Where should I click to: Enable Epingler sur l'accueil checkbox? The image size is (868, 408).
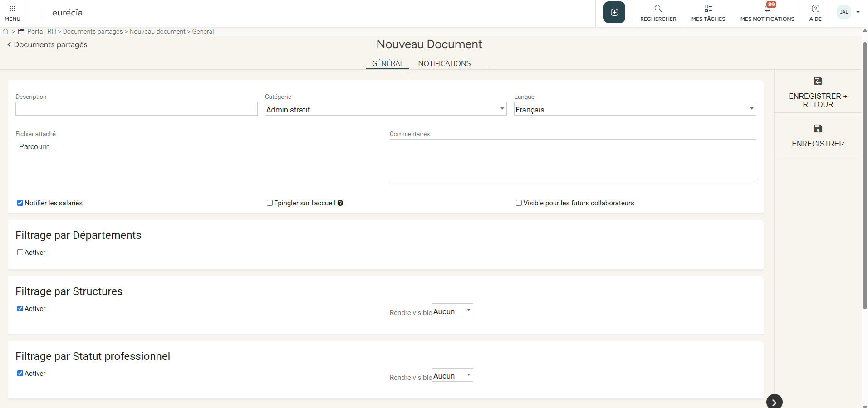tap(270, 203)
